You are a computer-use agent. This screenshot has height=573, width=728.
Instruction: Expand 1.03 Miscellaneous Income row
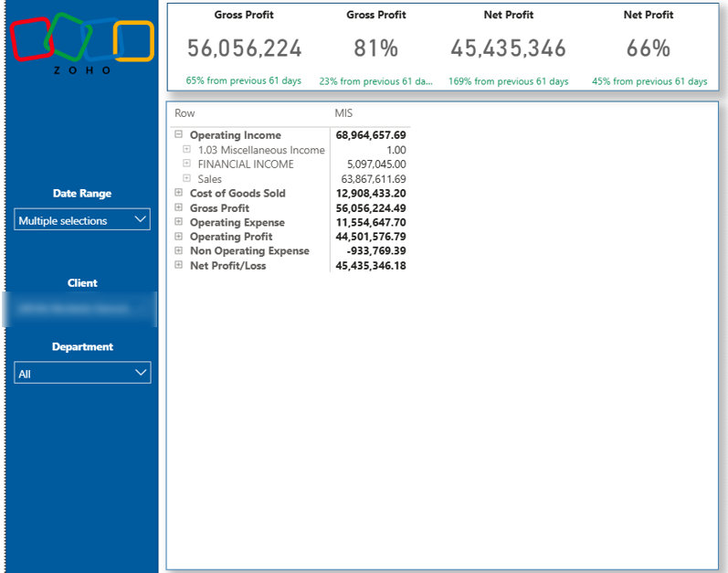tap(187, 150)
